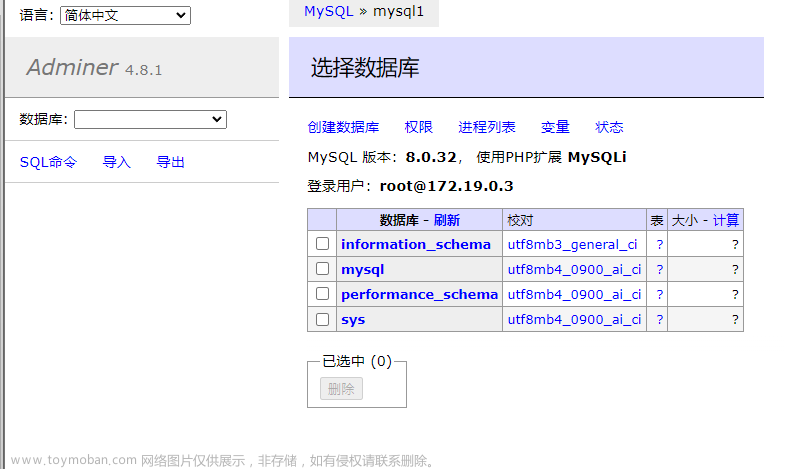Click the tables count ? for mysql
Viewport: 802px width, 469px height.
(660, 270)
